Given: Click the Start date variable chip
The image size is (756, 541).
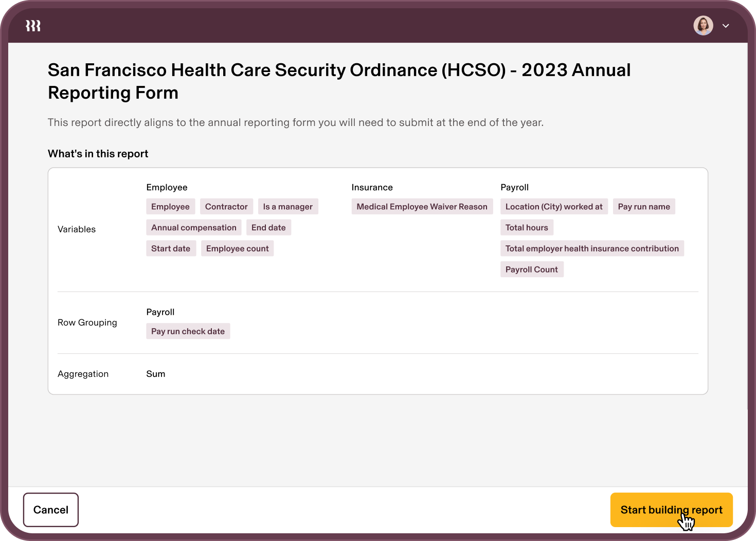Looking at the screenshot, I should (x=171, y=248).
